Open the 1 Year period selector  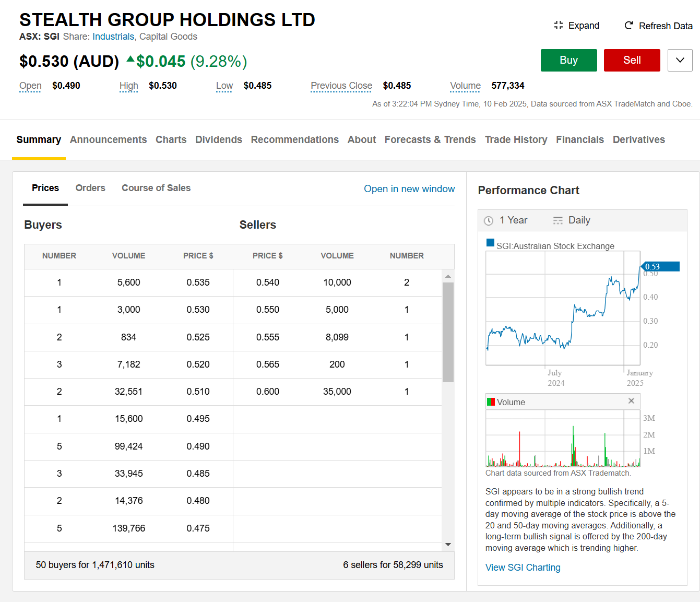pos(513,220)
